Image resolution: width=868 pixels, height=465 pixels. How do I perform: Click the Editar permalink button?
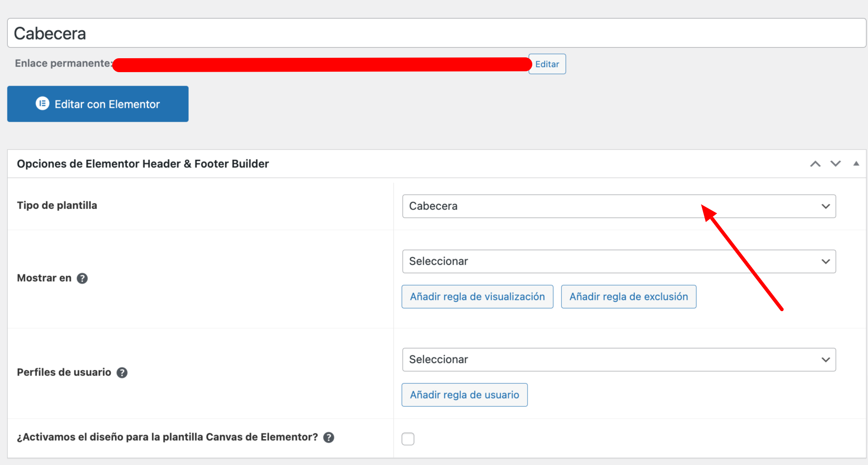[547, 64]
